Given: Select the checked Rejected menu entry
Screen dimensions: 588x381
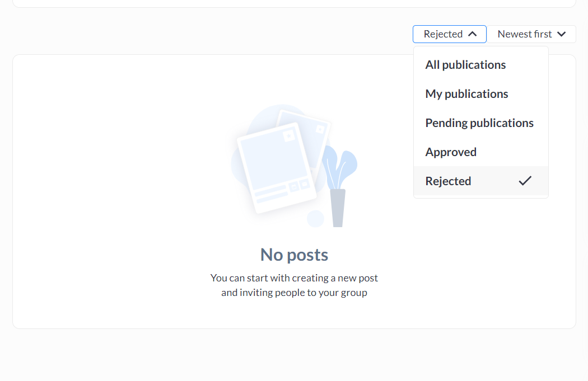Looking at the screenshot, I should tap(448, 181).
